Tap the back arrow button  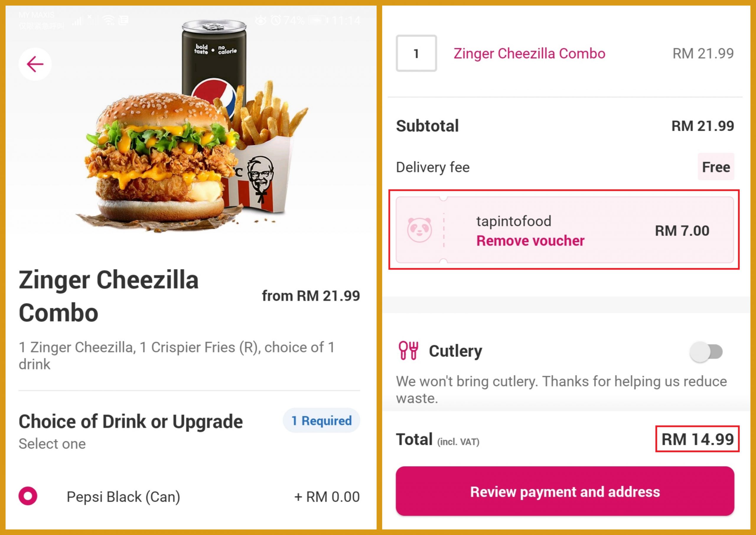(35, 64)
